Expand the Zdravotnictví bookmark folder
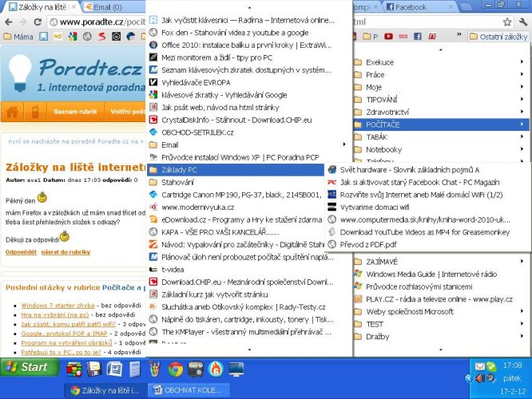The width and height of the screenshot is (532, 399). pyautogui.click(x=441, y=112)
